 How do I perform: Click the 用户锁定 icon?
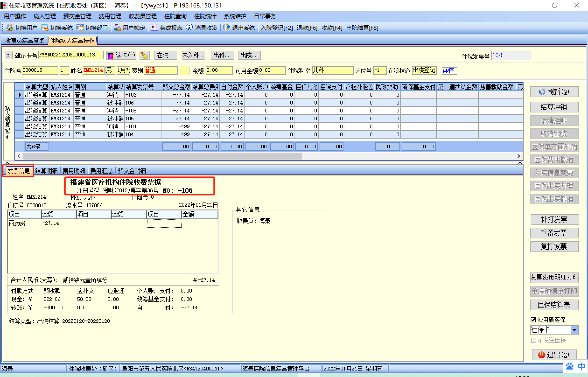click(x=117, y=28)
